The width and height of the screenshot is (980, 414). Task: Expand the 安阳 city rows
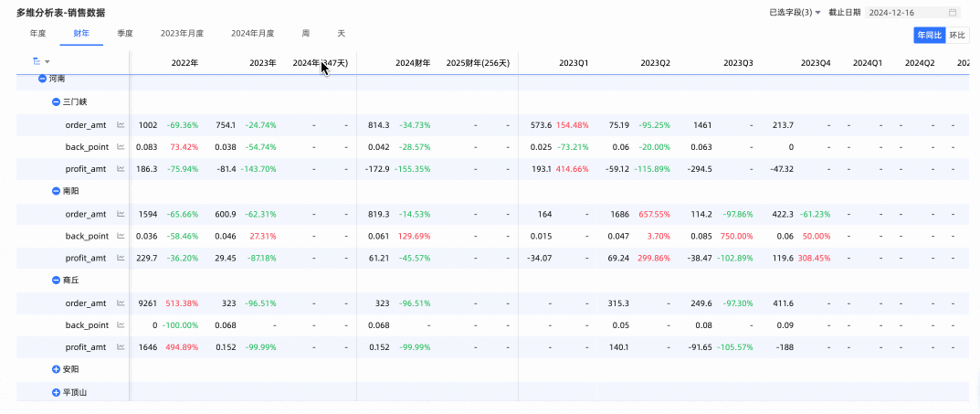coord(56,369)
